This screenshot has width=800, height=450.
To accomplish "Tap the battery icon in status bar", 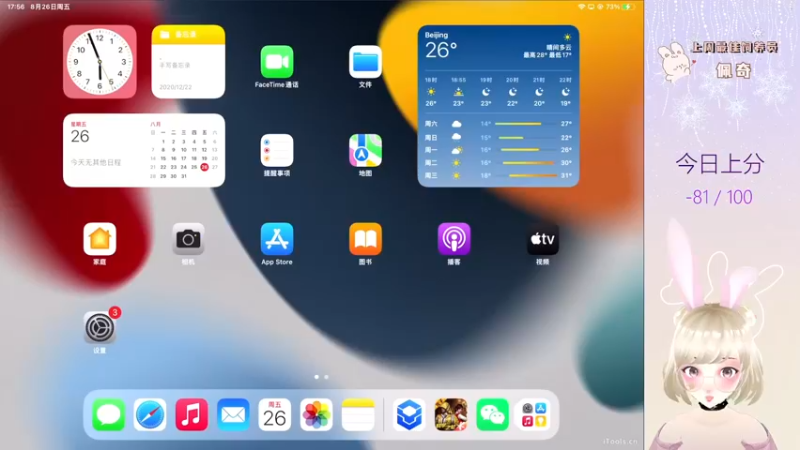I will point(628,7).
